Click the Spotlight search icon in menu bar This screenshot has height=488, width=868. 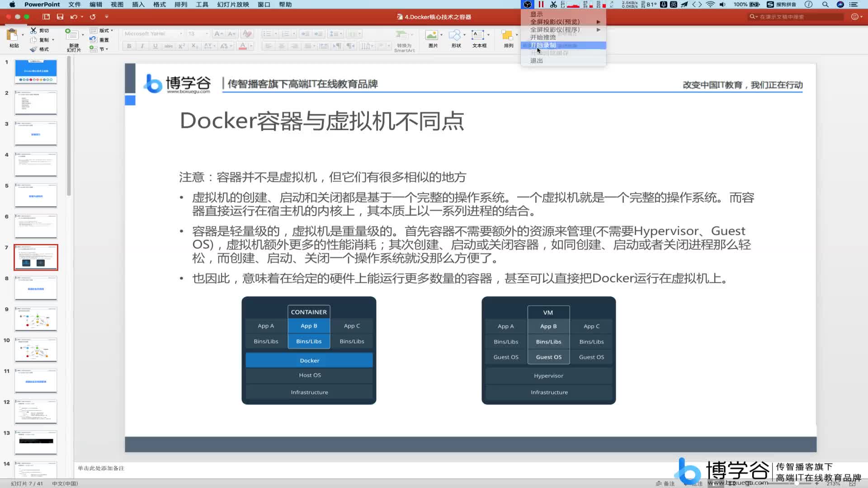coord(825,5)
